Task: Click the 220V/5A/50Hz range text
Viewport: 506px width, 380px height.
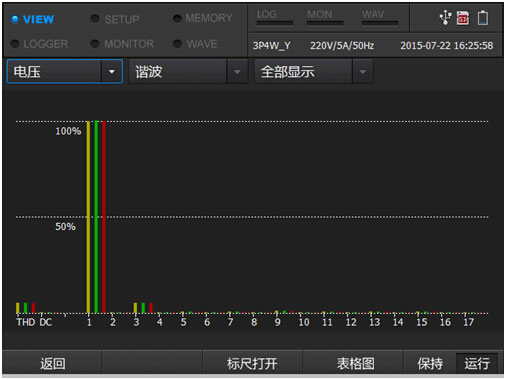Action: (342, 45)
